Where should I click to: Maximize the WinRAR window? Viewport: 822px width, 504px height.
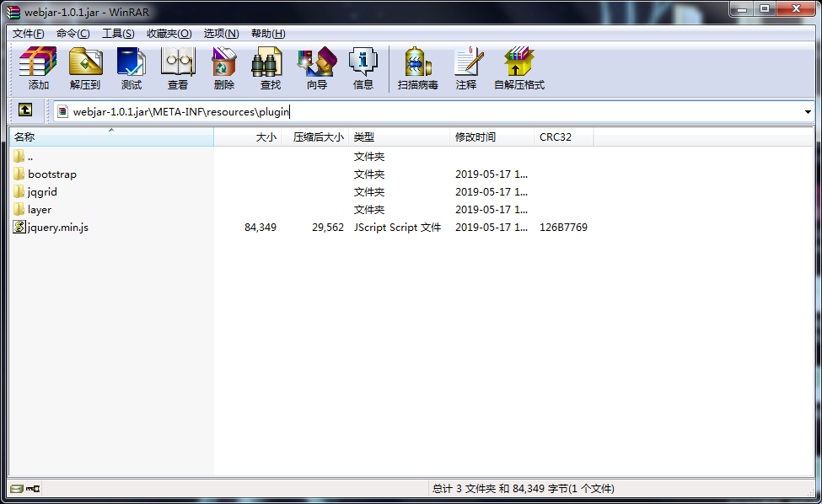pyautogui.click(x=765, y=8)
